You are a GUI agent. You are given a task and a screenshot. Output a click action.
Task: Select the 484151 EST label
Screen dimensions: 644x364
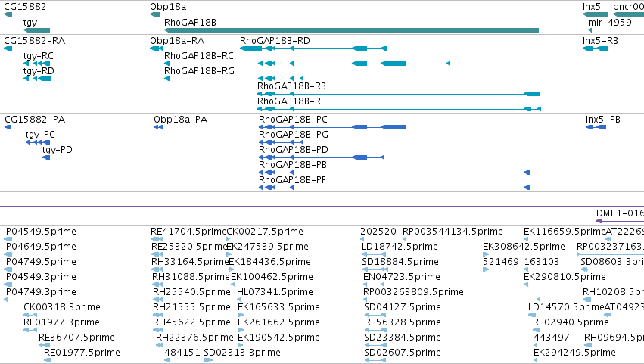(182, 353)
